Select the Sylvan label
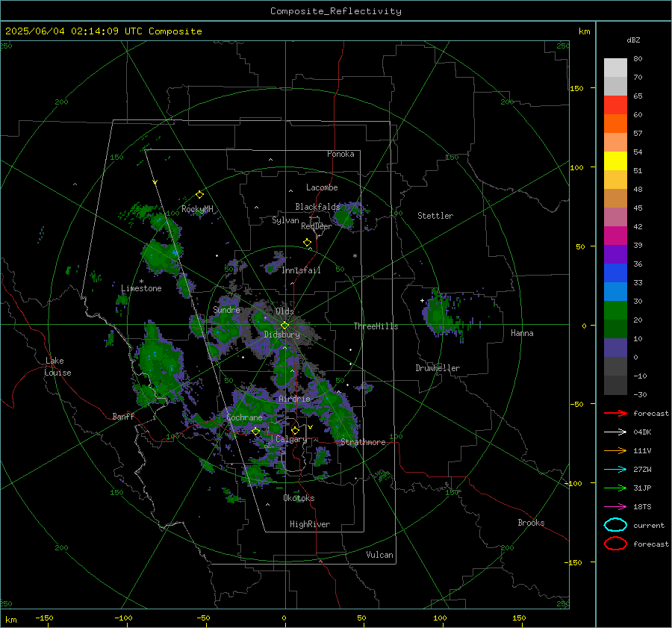The height and width of the screenshot is (628, 672). tap(285, 220)
